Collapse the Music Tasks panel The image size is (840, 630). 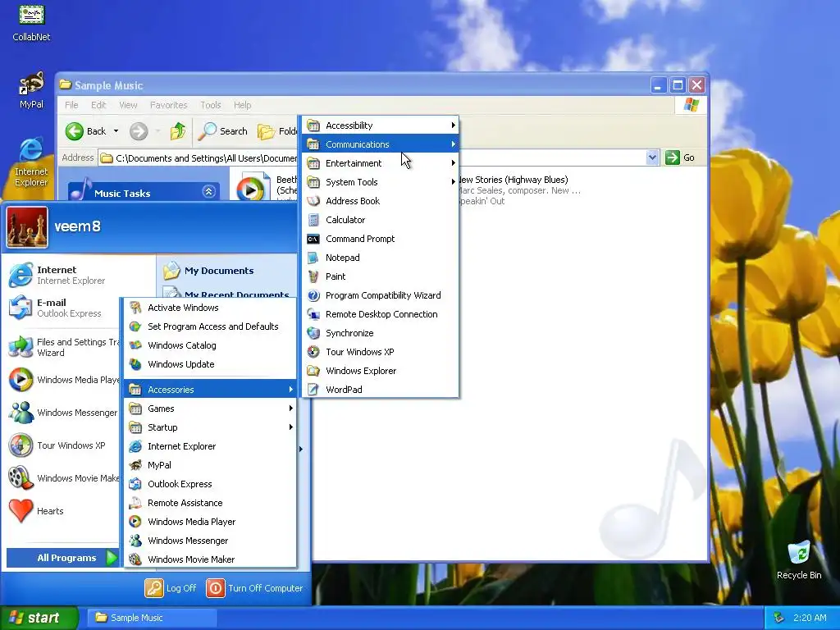coord(208,192)
